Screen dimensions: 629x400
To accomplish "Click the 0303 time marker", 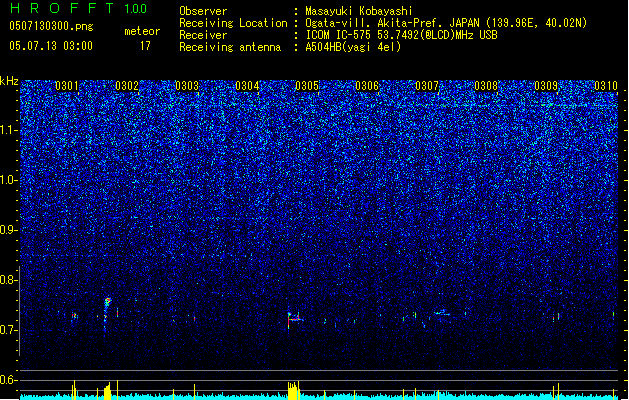I will [187, 86].
